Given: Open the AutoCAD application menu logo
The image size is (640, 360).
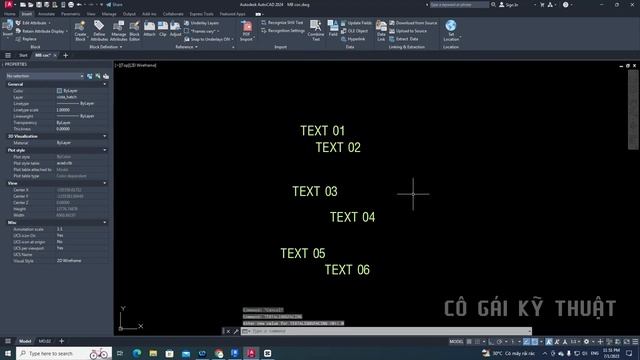Looking at the screenshot, I should (9, 4).
